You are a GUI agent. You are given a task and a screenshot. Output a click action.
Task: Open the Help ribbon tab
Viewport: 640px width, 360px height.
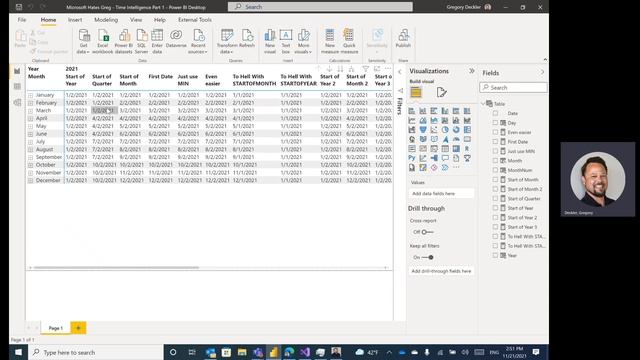tap(160, 20)
